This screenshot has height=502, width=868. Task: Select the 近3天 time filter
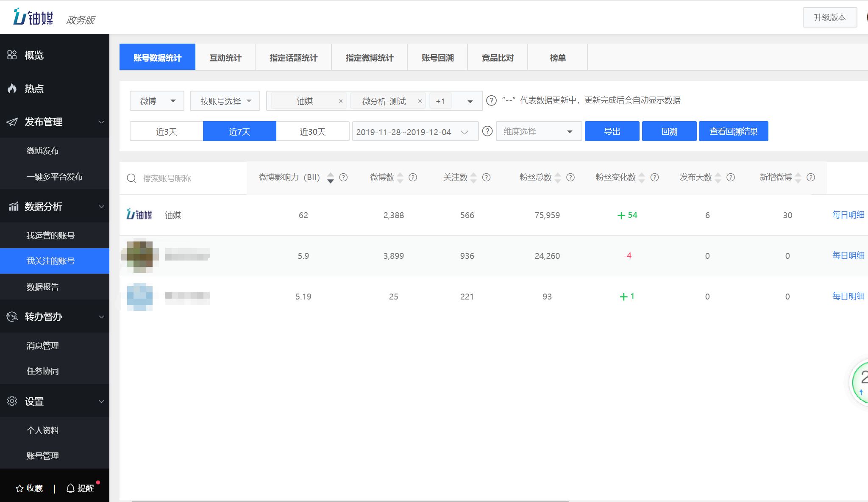(x=166, y=131)
